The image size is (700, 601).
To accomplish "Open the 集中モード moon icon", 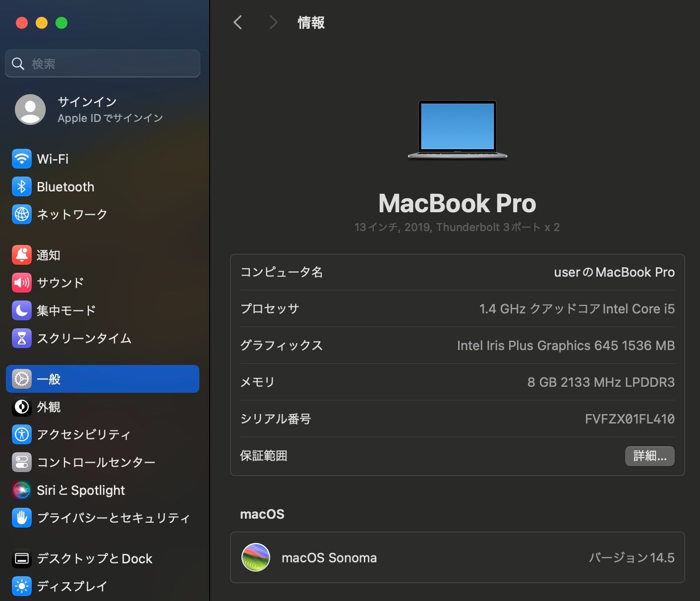I will (x=21, y=310).
